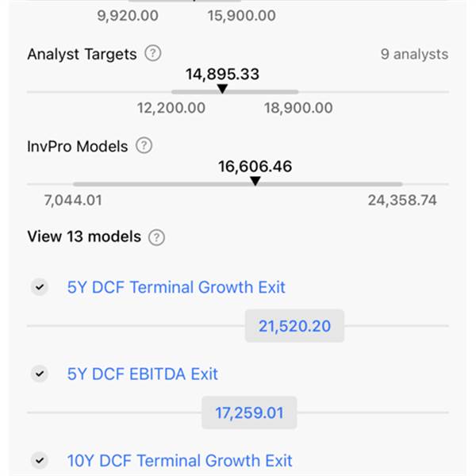476x476 pixels.
Task: Toggle checkmark for 5Y DCF Terminal Growth Exit
Action: (x=39, y=287)
